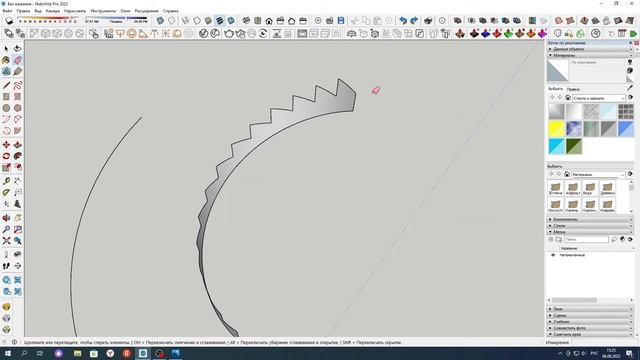640x360 pixels.
Task: Open the Асфальт materials folder
Action: [x=573, y=189]
